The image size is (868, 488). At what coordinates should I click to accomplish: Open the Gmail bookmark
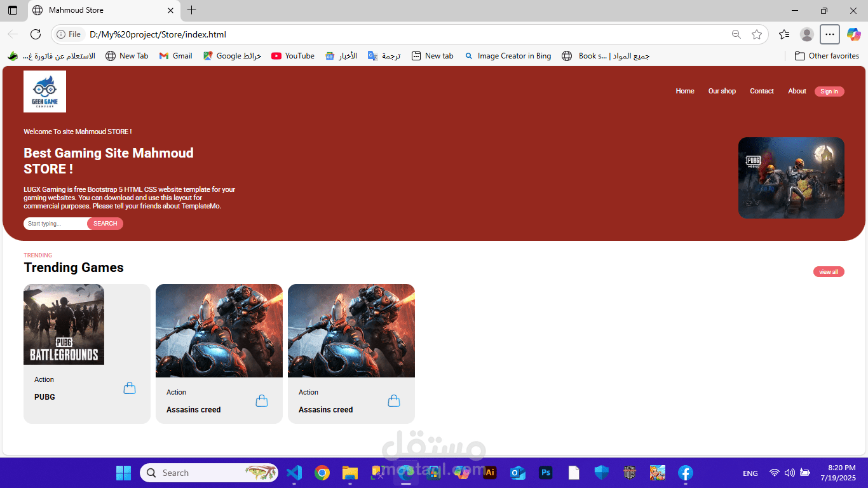click(175, 56)
